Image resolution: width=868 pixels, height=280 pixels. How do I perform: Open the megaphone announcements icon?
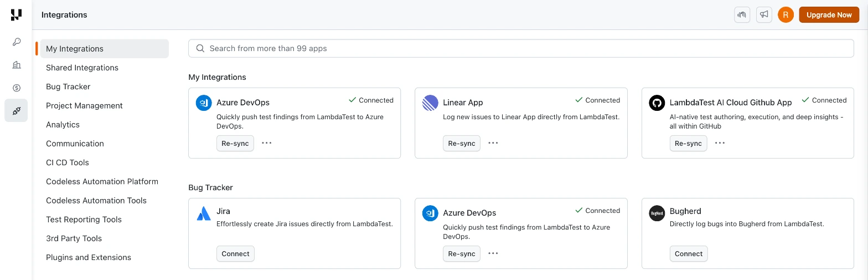click(x=764, y=15)
